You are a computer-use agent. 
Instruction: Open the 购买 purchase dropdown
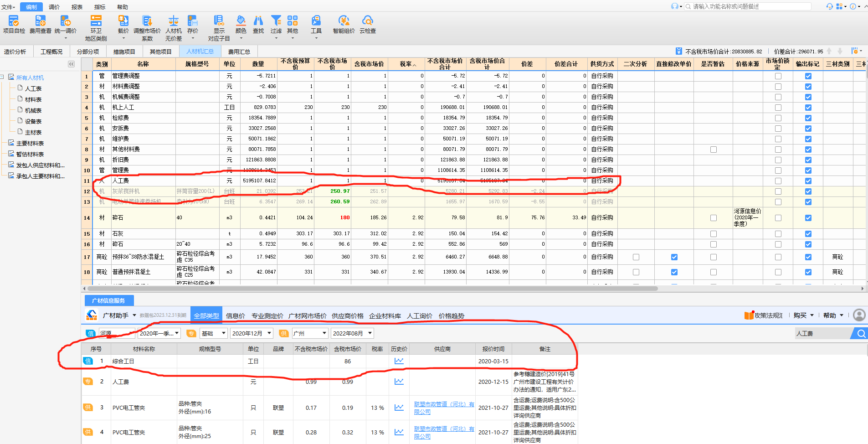(803, 315)
